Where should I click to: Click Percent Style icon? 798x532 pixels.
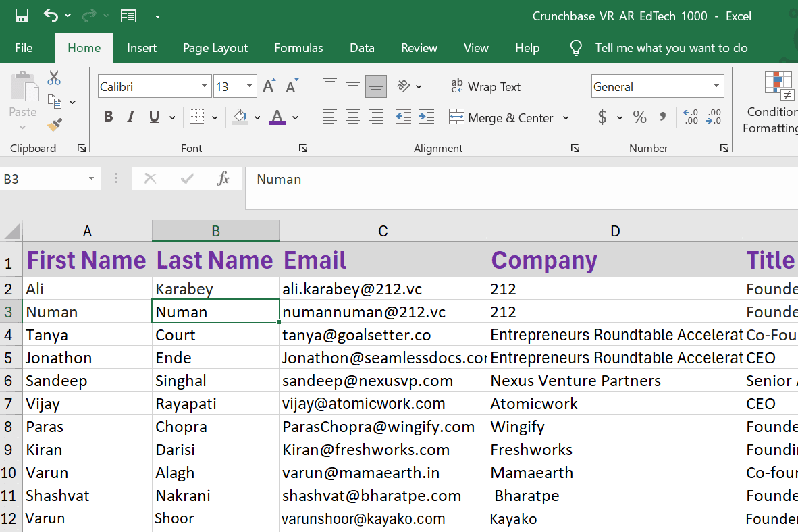coord(640,117)
